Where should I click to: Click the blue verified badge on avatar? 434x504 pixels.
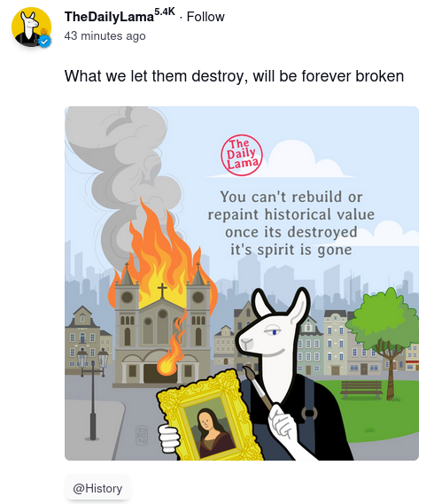pos(44,41)
